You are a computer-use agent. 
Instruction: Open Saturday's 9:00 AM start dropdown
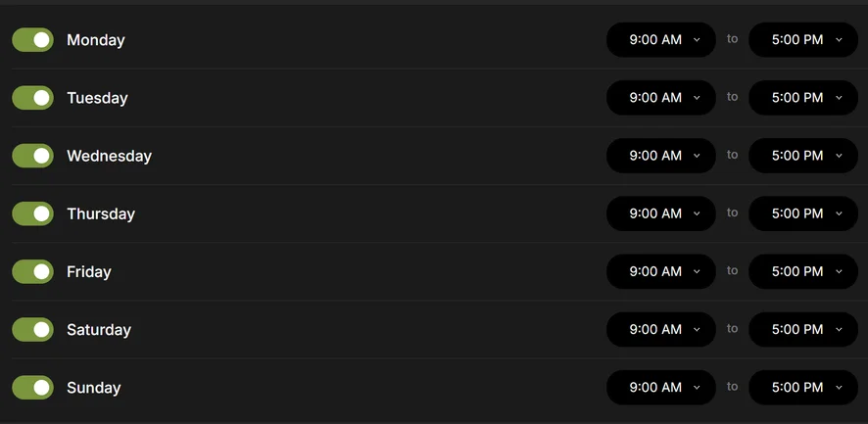(x=661, y=329)
